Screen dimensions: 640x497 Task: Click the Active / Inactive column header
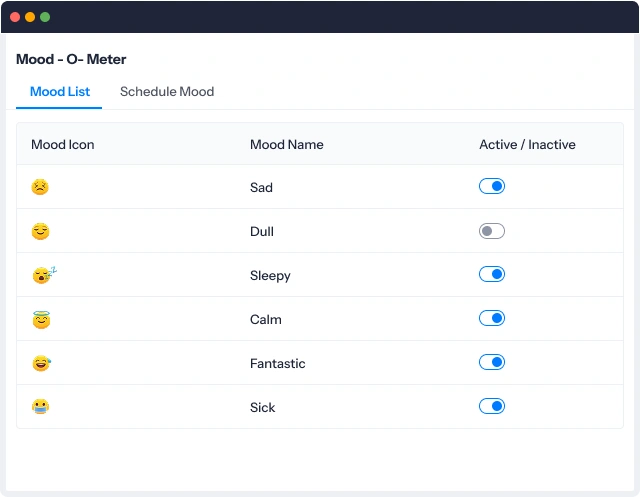pos(527,144)
